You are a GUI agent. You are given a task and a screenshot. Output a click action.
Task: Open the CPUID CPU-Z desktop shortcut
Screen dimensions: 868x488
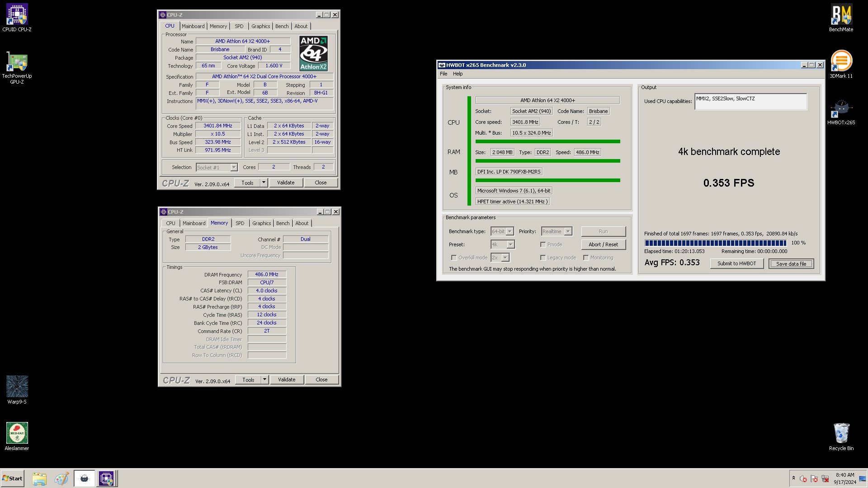coord(17,18)
